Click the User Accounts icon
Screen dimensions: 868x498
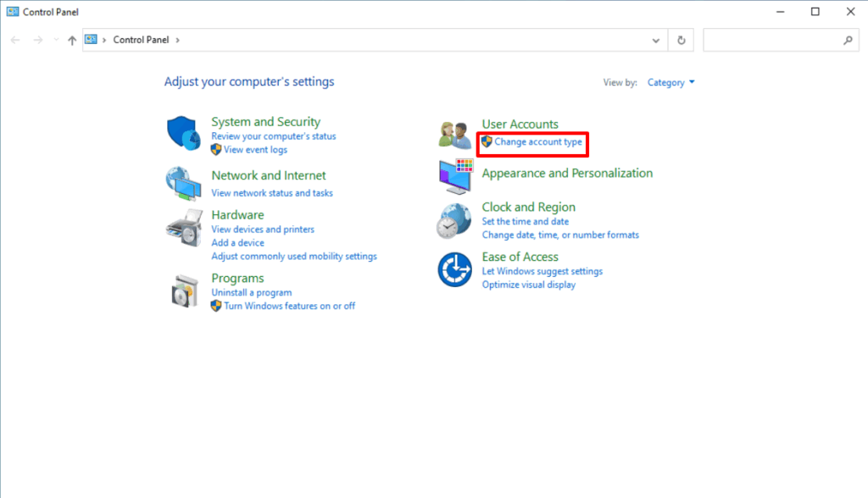click(x=455, y=135)
